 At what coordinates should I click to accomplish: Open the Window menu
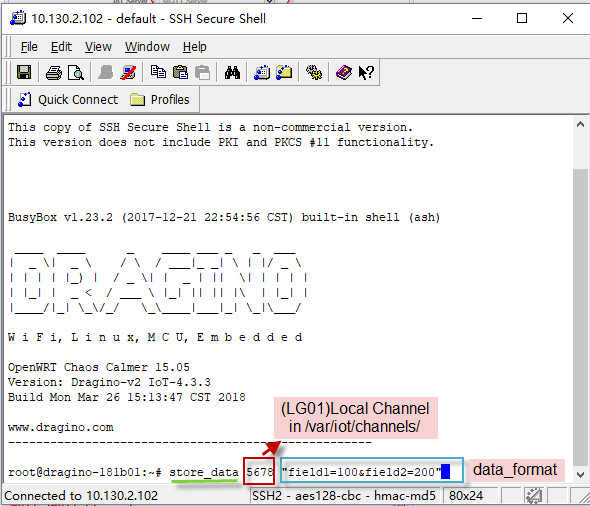[x=147, y=47]
